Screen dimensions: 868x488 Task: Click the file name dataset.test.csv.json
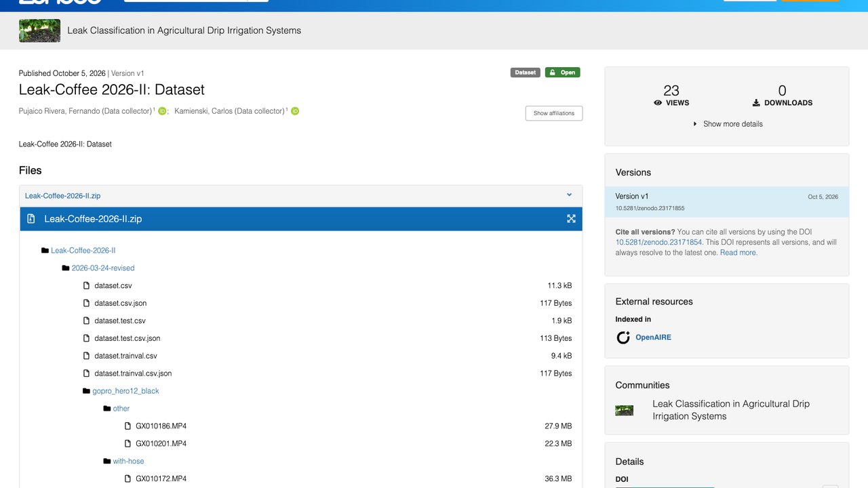(x=127, y=338)
